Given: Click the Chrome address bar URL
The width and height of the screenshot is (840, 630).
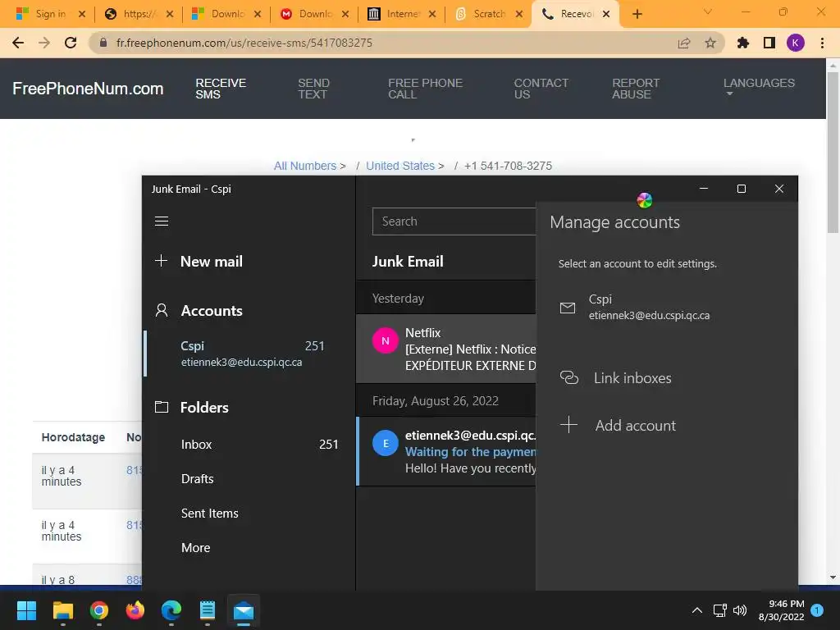Looking at the screenshot, I should pos(244,43).
